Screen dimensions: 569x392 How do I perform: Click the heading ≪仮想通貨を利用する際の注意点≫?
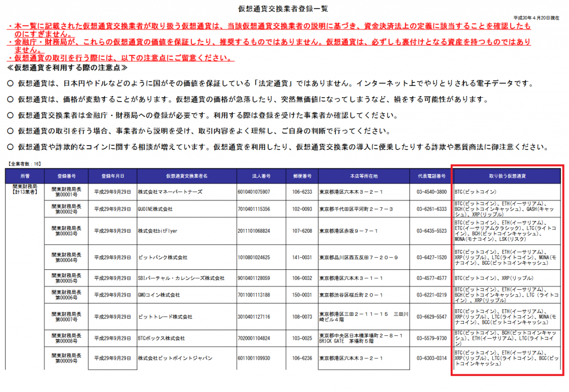[x=67, y=68]
